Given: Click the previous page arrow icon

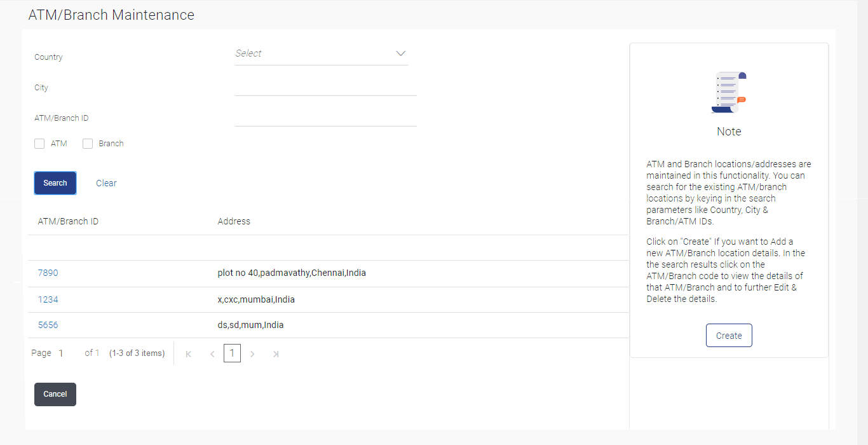Looking at the screenshot, I should click(x=212, y=354).
